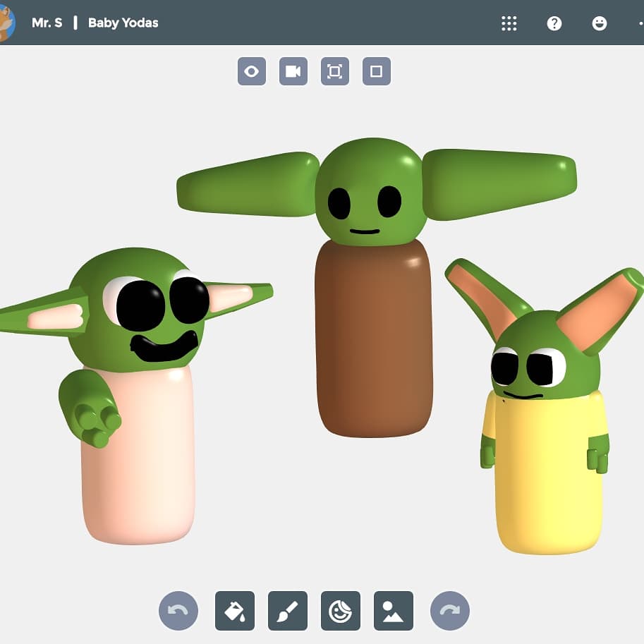The image size is (644, 644).
Task: Undo the last action
Action: (x=178, y=611)
